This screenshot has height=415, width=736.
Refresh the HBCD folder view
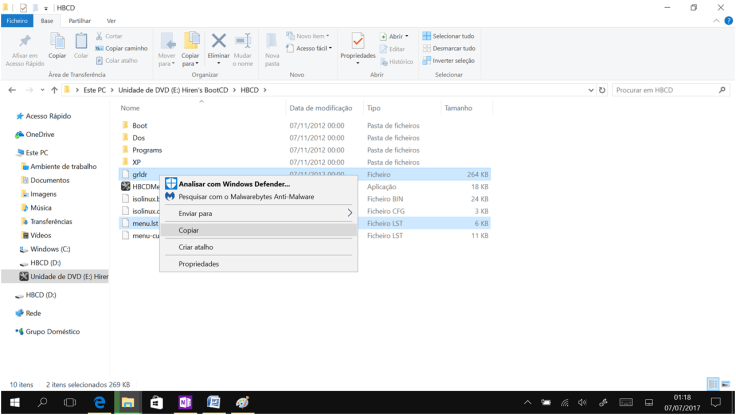[602, 90]
